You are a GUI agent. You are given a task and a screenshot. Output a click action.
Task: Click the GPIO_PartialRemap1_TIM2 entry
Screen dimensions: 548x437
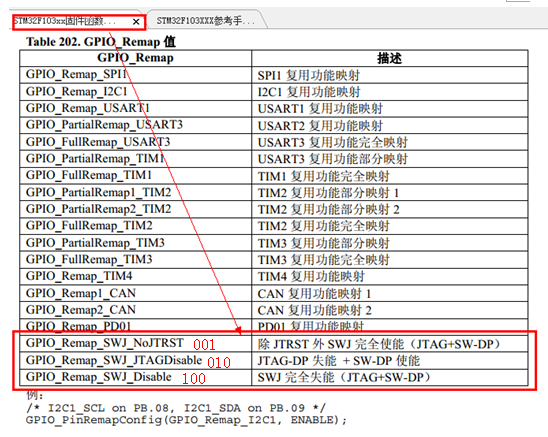[136, 192]
